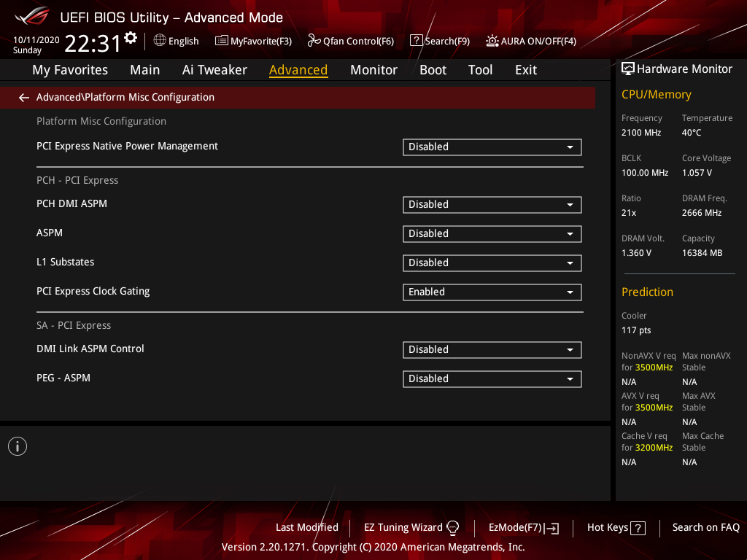Open date and time settings gear
The height and width of the screenshot is (560, 747).
click(131, 37)
